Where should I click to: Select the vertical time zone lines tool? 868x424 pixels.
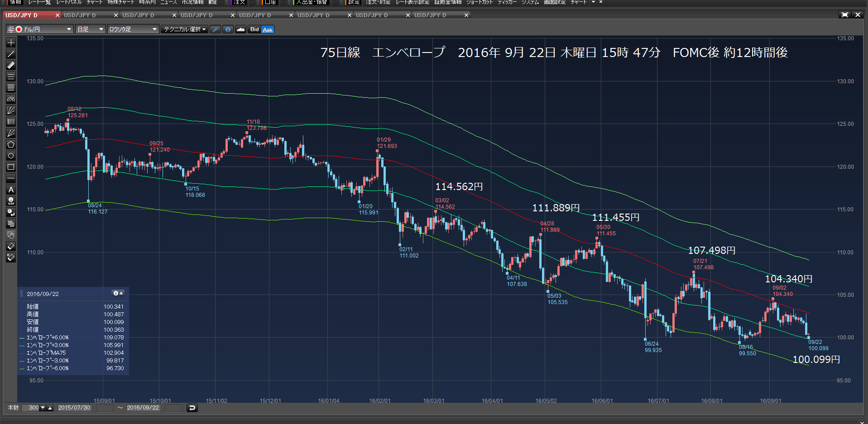pyautogui.click(x=11, y=122)
